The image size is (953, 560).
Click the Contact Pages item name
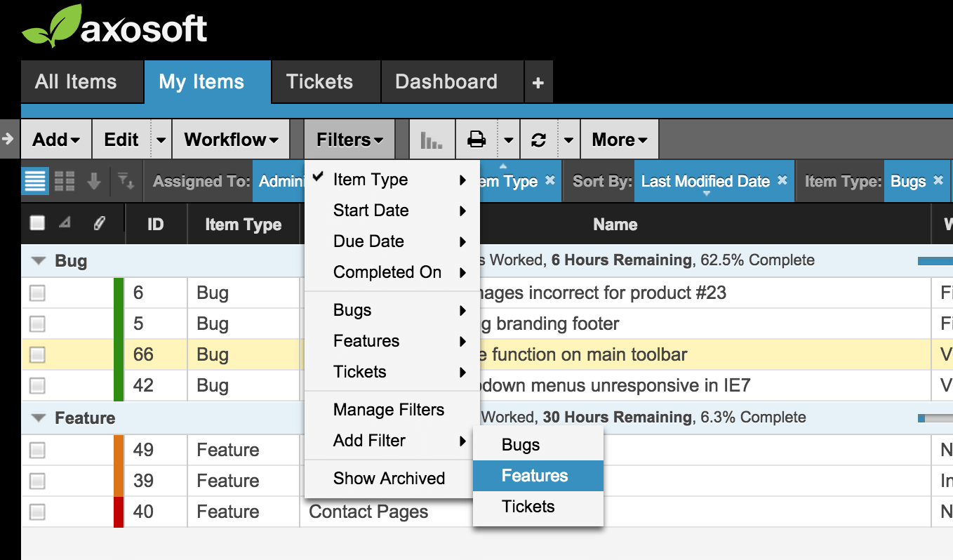click(x=368, y=512)
